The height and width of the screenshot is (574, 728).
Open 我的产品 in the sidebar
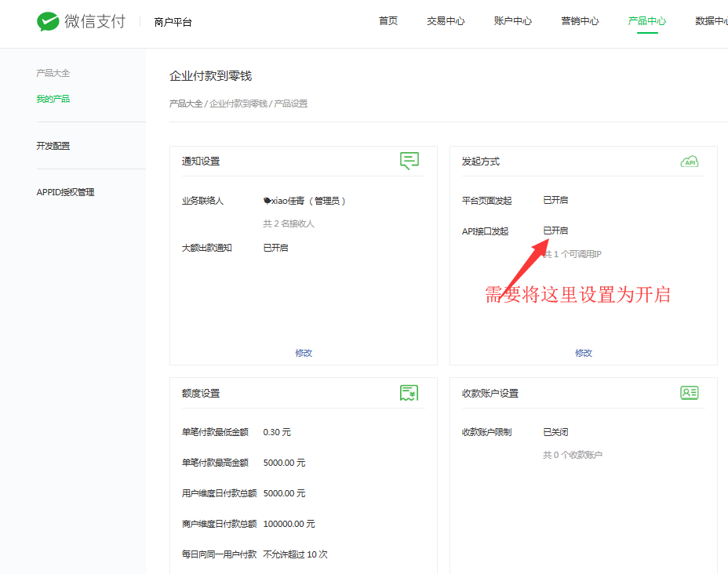pyautogui.click(x=53, y=99)
